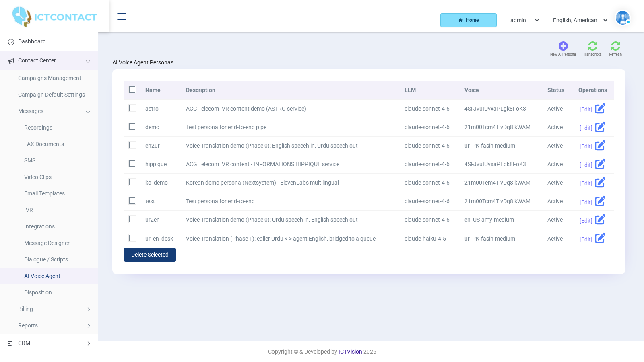Open IVR menu item
644x362 pixels.
click(x=29, y=210)
